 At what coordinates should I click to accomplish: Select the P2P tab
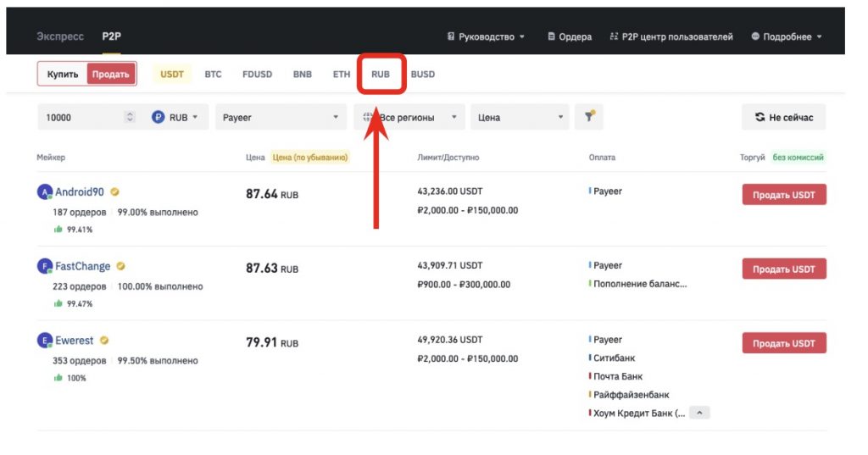point(111,36)
